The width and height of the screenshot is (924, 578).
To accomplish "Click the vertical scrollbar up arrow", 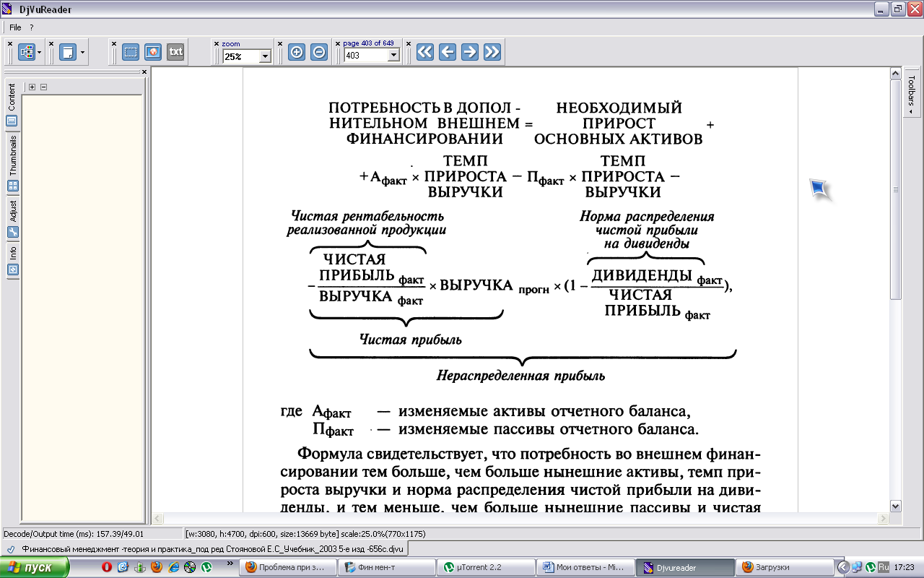I will pyautogui.click(x=895, y=74).
